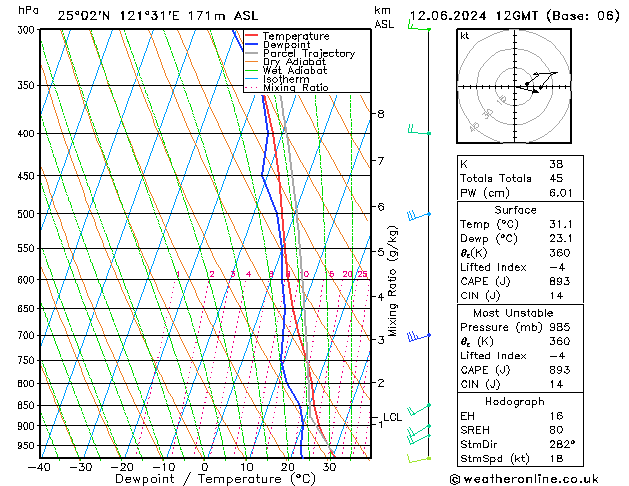Click the station coordinates 25°02'N 121°31'E
This screenshot has height=486, width=629.
(119, 16)
